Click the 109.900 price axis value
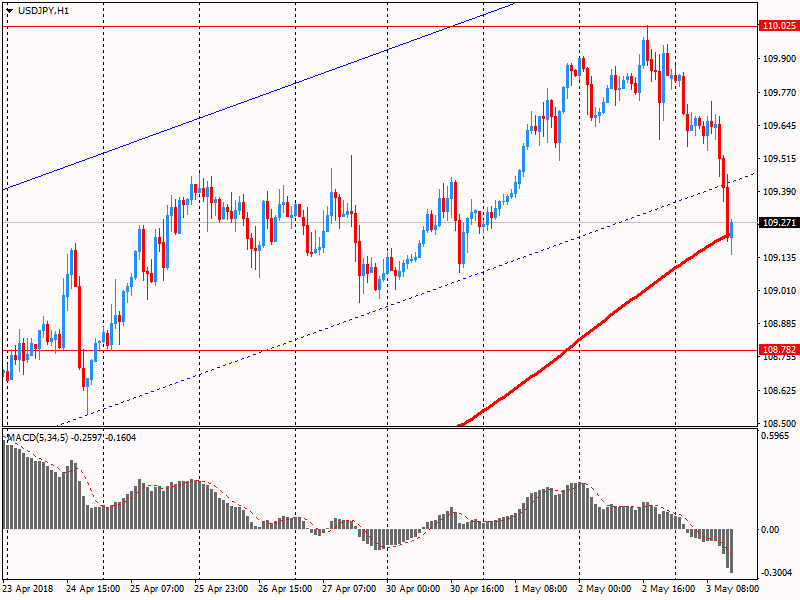The image size is (800, 600). [x=779, y=59]
